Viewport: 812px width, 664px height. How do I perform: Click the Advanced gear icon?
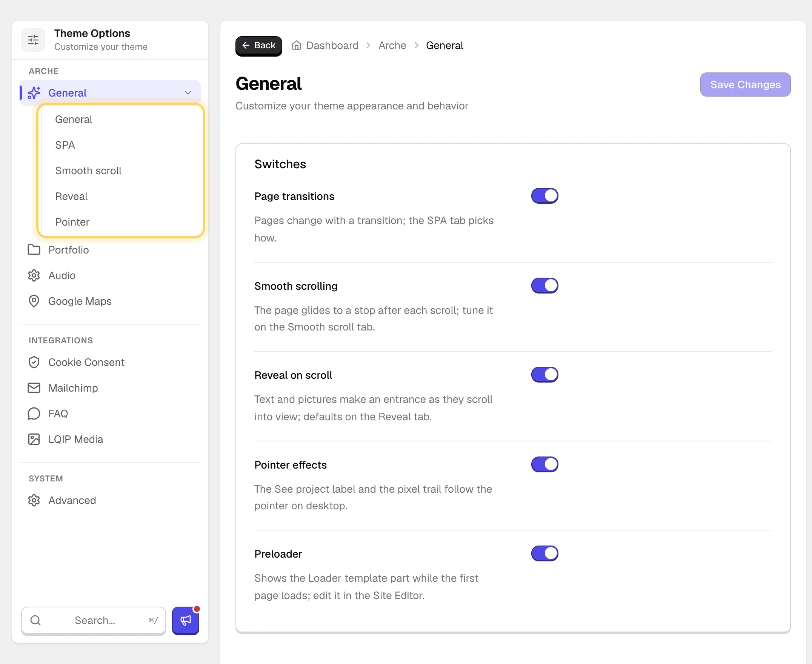[34, 500]
